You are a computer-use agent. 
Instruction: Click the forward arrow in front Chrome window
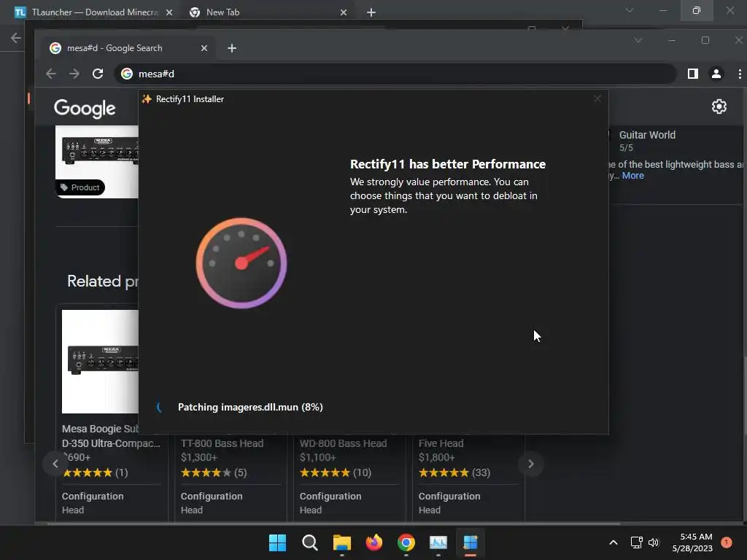tap(74, 74)
